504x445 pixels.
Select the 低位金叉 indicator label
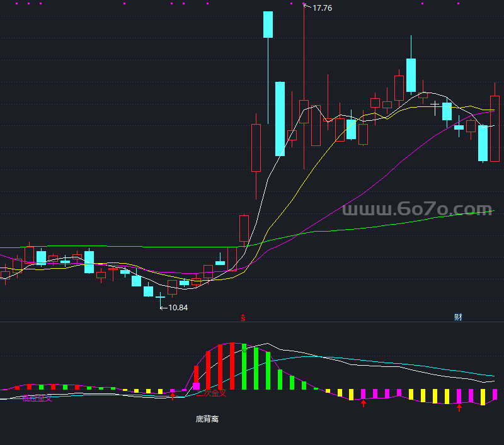tap(37, 398)
